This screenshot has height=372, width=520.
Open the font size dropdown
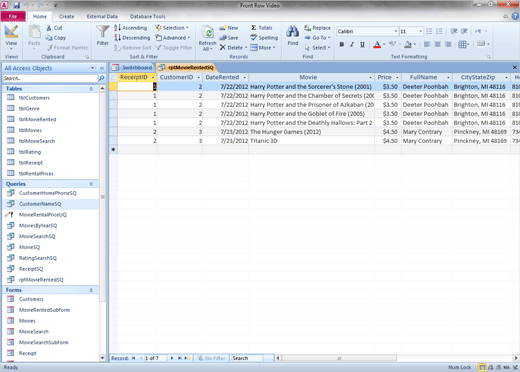(x=421, y=31)
